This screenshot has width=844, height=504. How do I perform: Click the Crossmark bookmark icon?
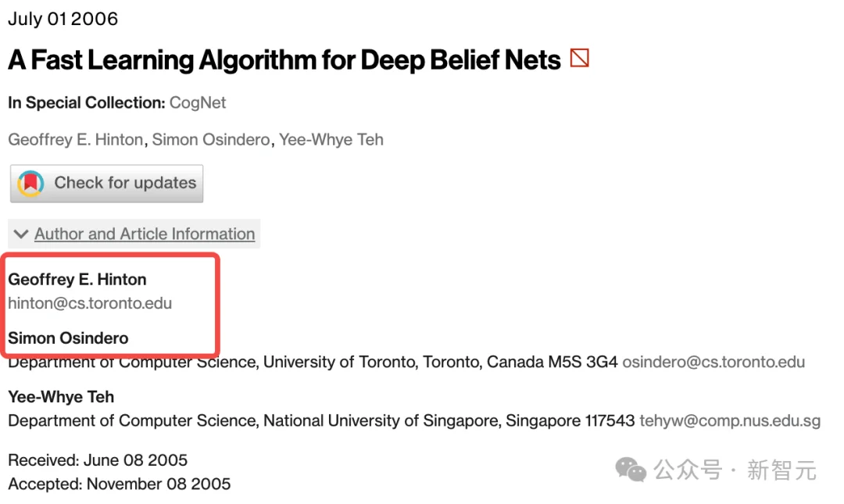[30, 184]
